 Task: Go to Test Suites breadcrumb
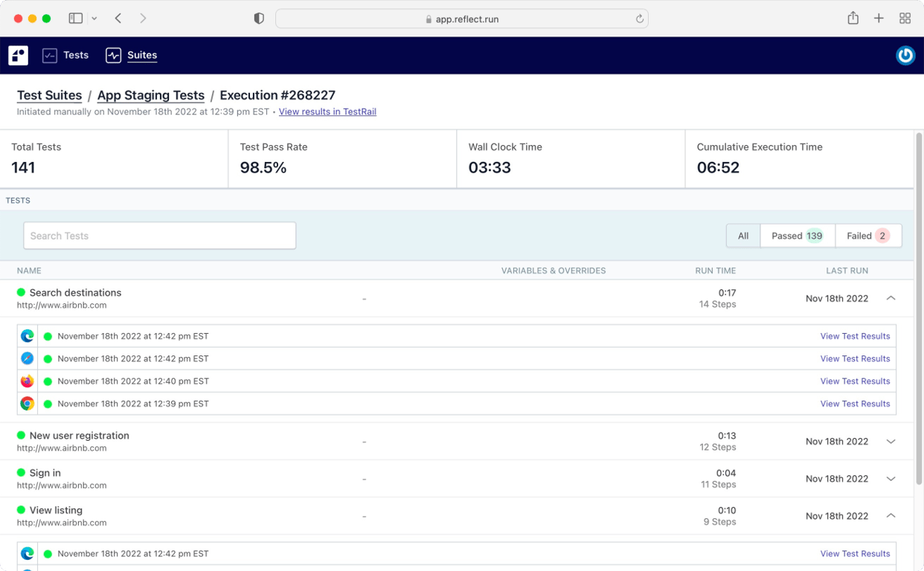tap(49, 95)
